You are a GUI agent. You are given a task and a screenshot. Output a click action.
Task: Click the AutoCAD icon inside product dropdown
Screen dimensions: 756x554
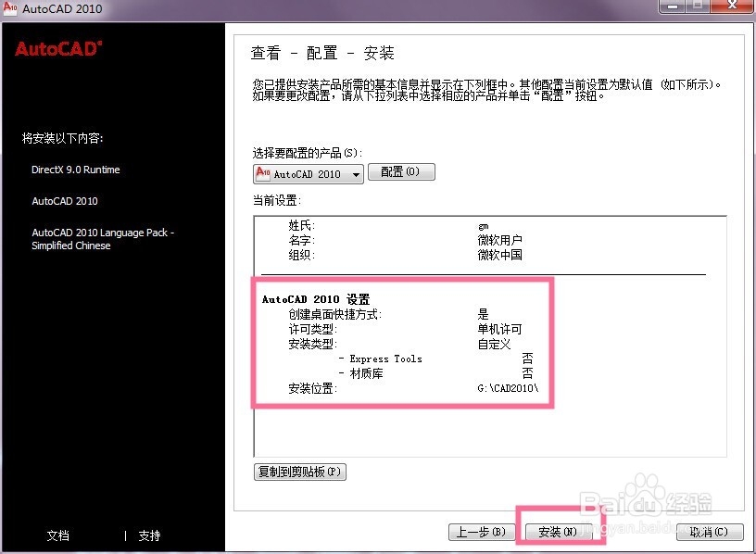263,173
